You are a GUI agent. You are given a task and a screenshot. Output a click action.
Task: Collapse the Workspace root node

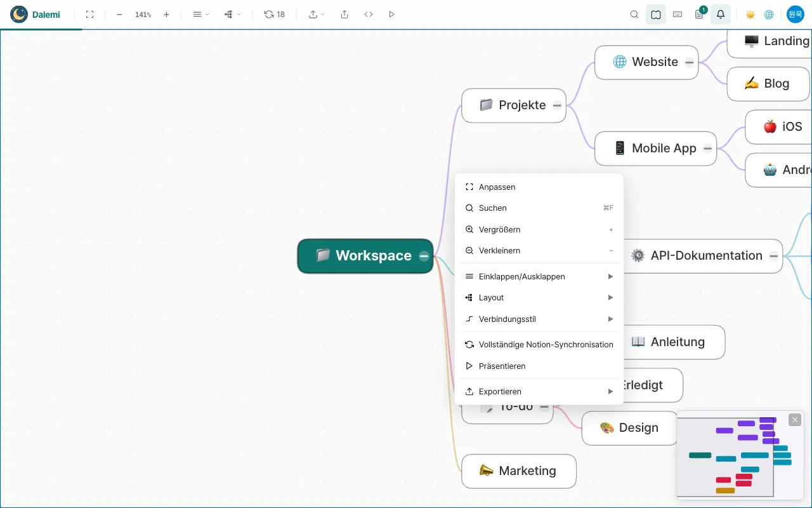tap(424, 256)
